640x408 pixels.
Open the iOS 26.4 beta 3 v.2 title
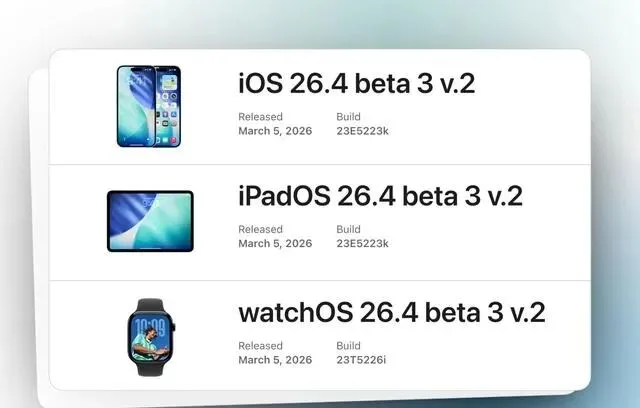pos(356,83)
